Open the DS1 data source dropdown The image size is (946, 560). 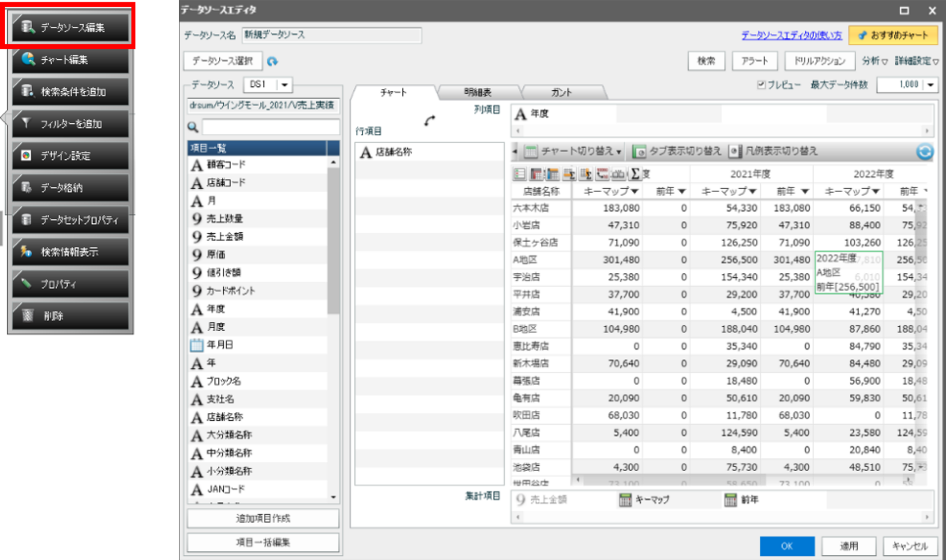(x=284, y=85)
